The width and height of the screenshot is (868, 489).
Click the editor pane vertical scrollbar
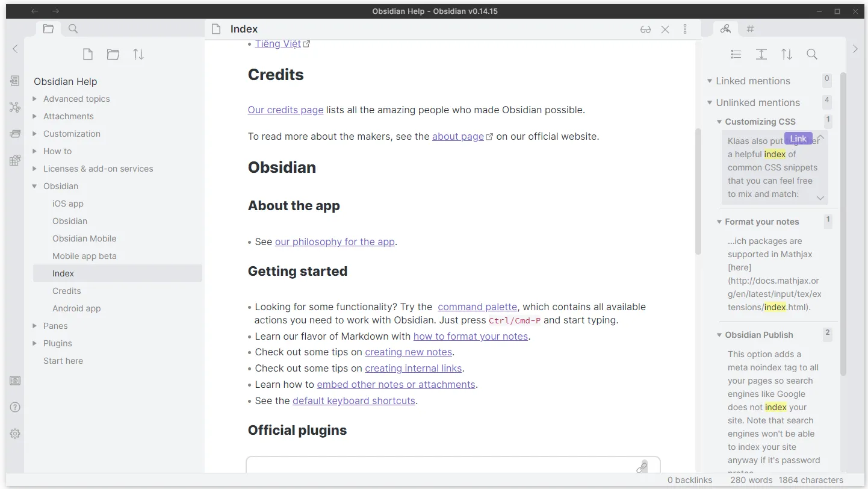[698, 192]
